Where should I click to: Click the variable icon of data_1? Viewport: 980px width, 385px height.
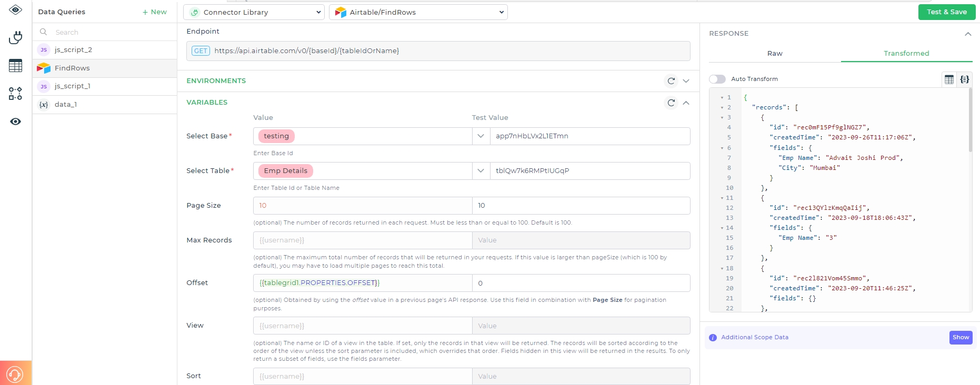pos(44,105)
